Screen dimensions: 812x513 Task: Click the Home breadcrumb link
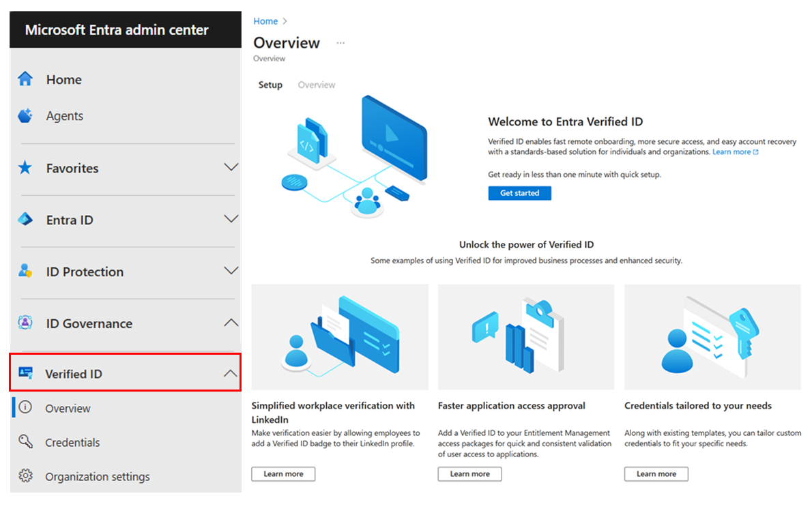(265, 21)
